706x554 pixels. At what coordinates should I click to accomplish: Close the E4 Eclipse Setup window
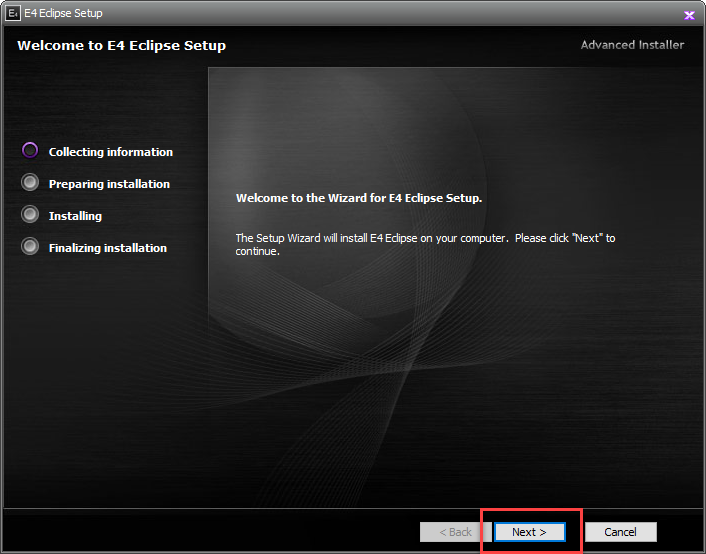[x=689, y=15]
